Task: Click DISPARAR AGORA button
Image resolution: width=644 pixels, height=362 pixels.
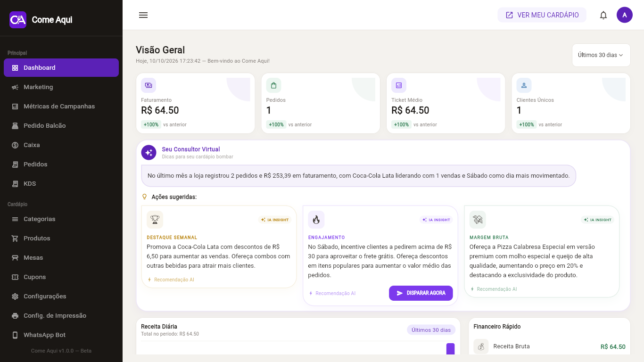Action: pyautogui.click(x=421, y=293)
